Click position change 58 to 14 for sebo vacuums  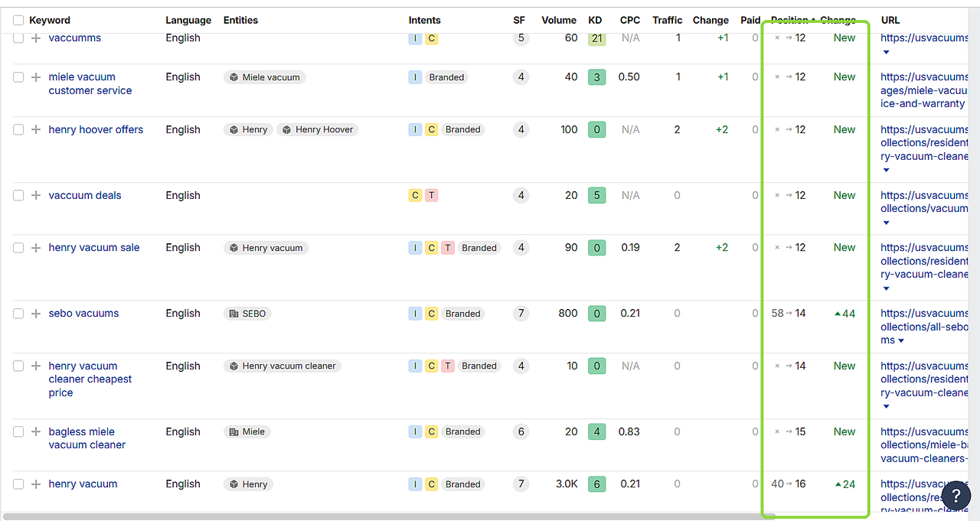(789, 314)
